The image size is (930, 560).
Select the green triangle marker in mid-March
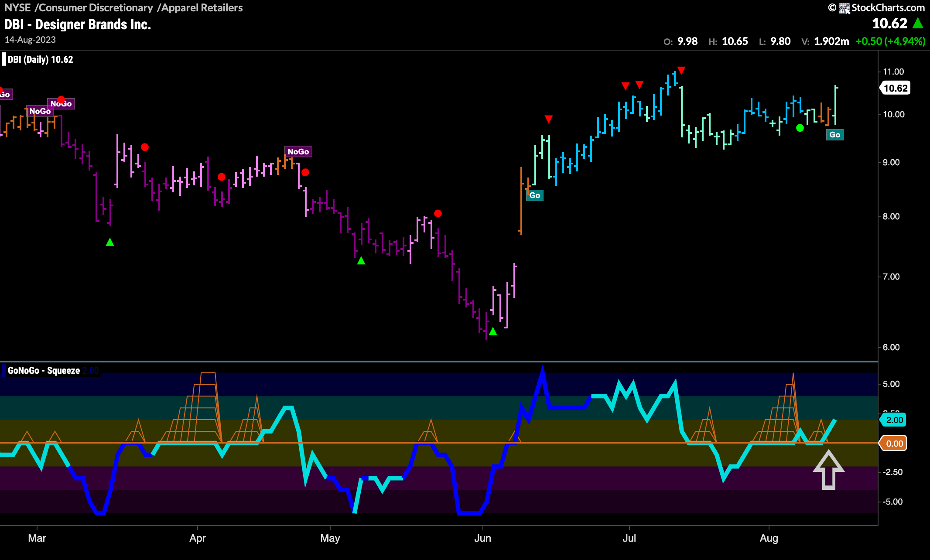(x=110, y=242)
